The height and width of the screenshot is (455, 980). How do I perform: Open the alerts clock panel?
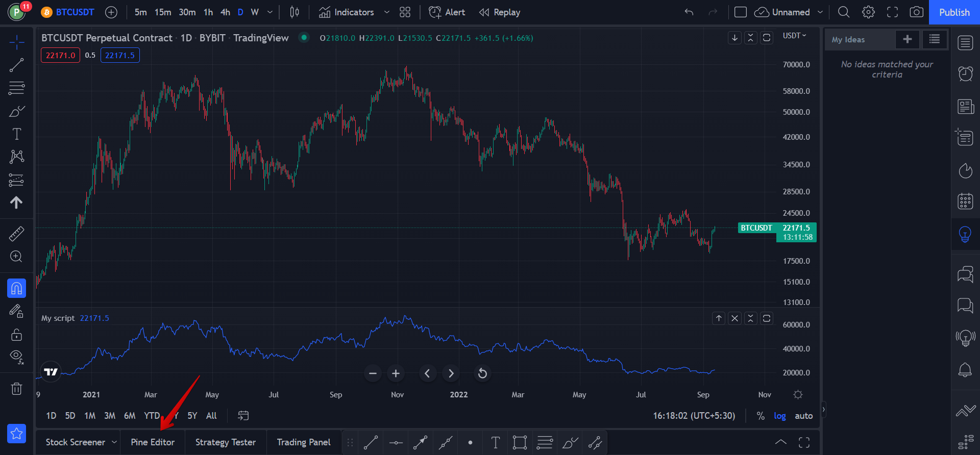[965, 74]
